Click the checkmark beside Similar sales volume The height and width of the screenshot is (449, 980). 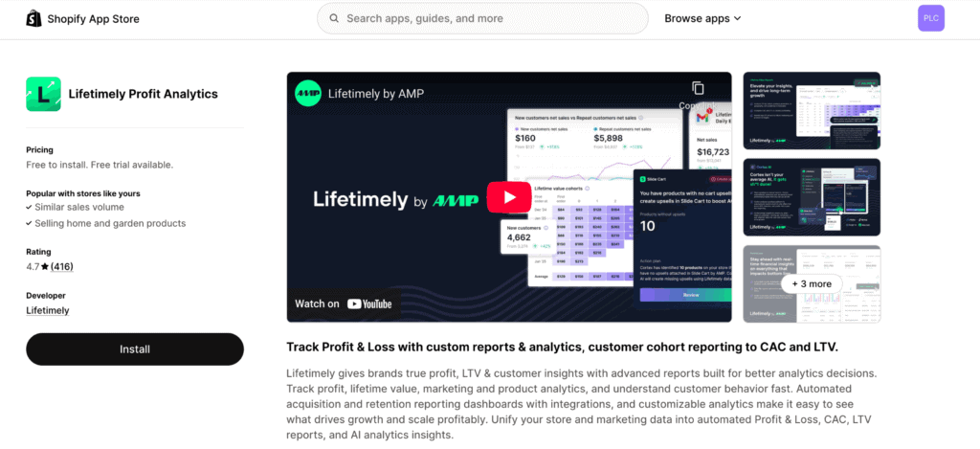click(30, 207)
